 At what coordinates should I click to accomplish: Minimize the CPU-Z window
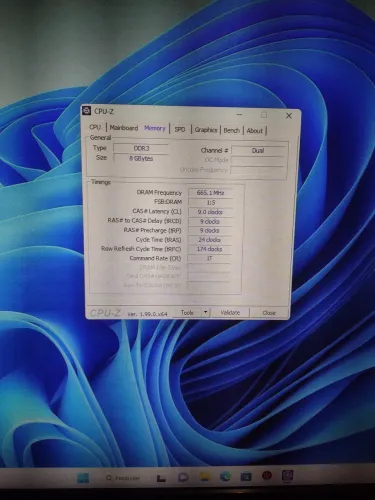240,115
